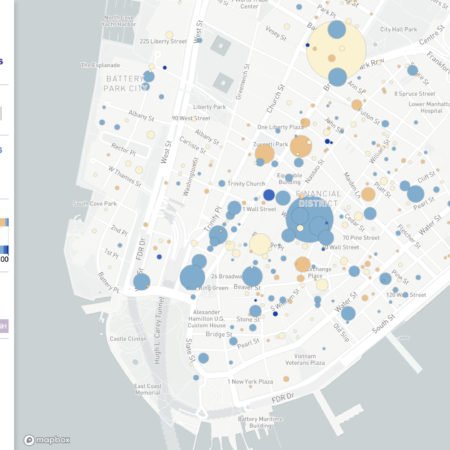Click the blue bubble near Cedar St label
Image resolution: width=450 pixels, height=450 pixels.
coord(370,213)
